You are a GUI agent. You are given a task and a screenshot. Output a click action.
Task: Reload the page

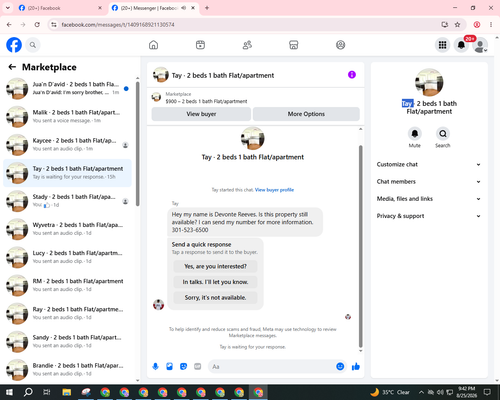37,25
